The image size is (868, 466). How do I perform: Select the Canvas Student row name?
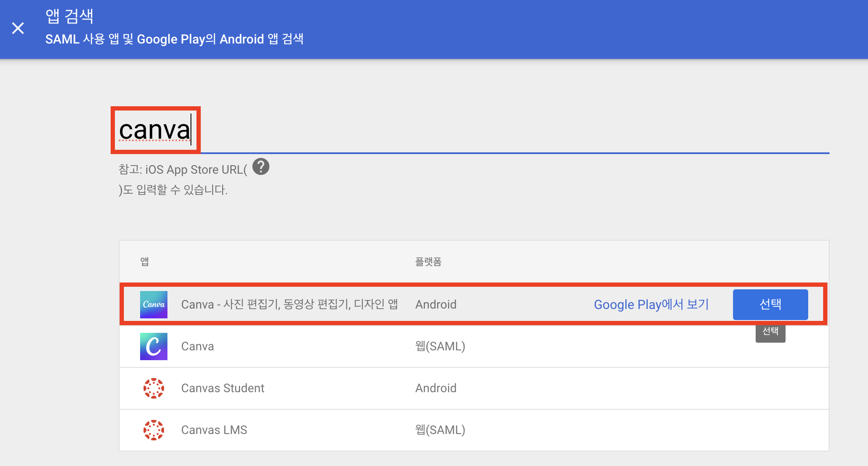point(223,388)
